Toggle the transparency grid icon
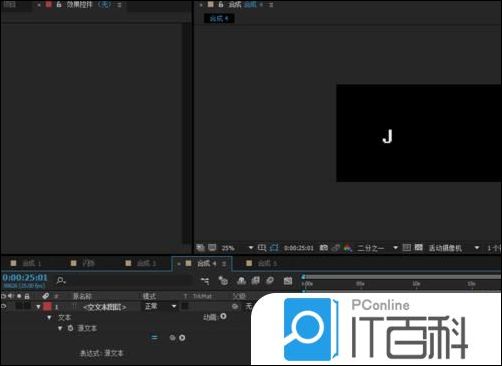The width and height of the screenshot is (502, 366). (x=419, y=247)
